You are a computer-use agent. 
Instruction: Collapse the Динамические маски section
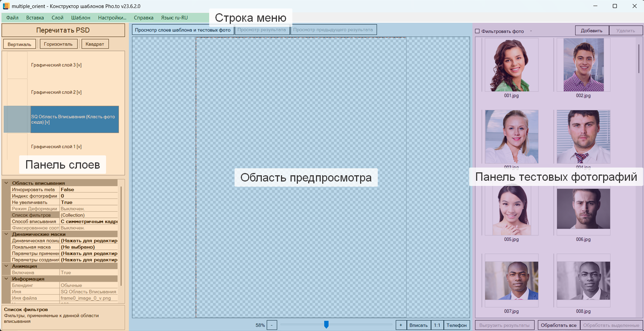(x=6, y=234)
